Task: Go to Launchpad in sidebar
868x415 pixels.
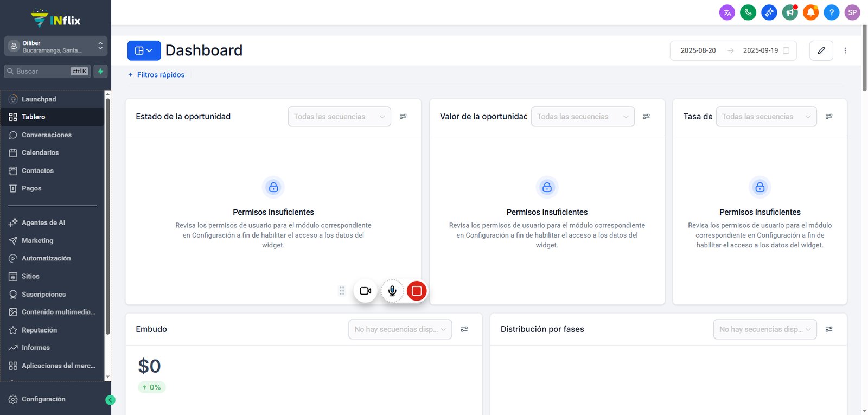Action: point(52,99)
